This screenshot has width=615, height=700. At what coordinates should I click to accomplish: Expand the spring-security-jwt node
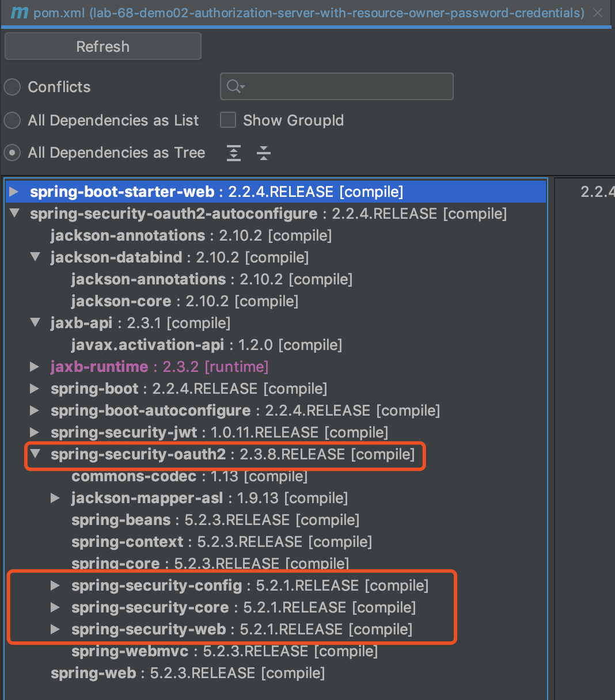coord(35,432)
